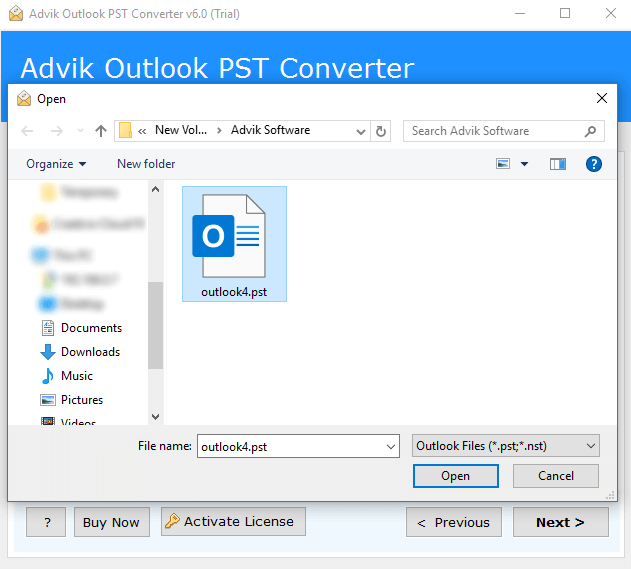Click the New folder toolbar item
Viewport: 631px width, 569px height.
click(x=146, y=164)
